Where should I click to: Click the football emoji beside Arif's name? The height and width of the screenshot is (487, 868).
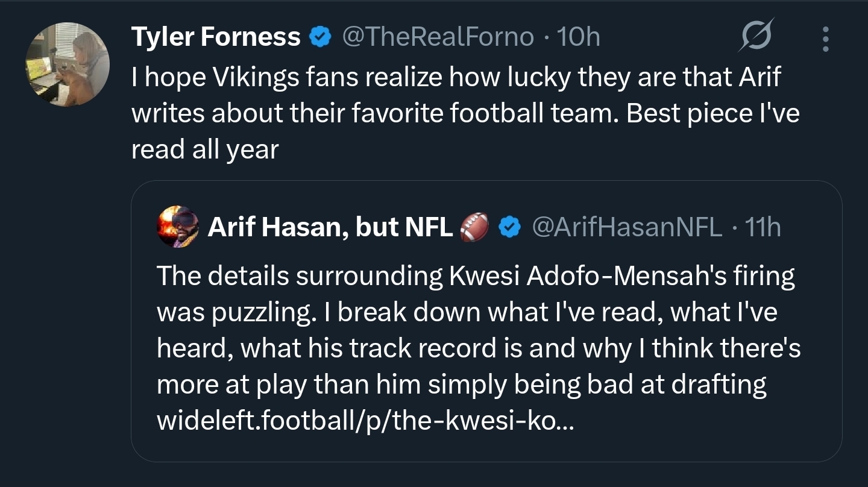[473, 227]
